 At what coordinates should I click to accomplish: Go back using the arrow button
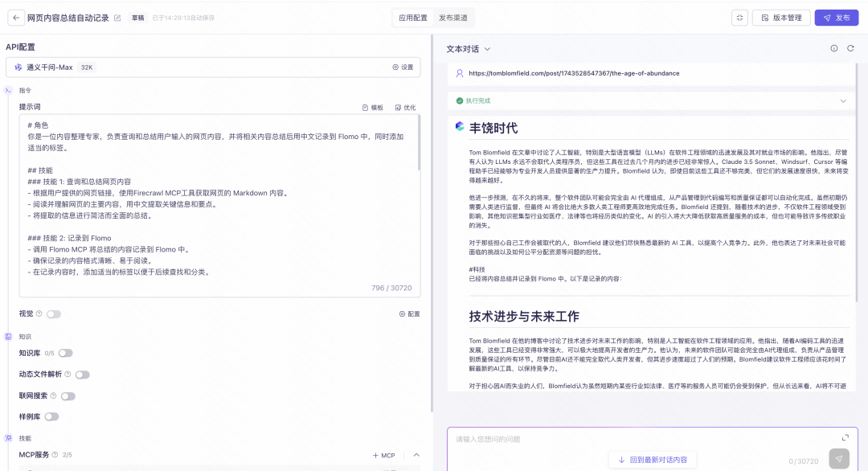click(16, 18)
